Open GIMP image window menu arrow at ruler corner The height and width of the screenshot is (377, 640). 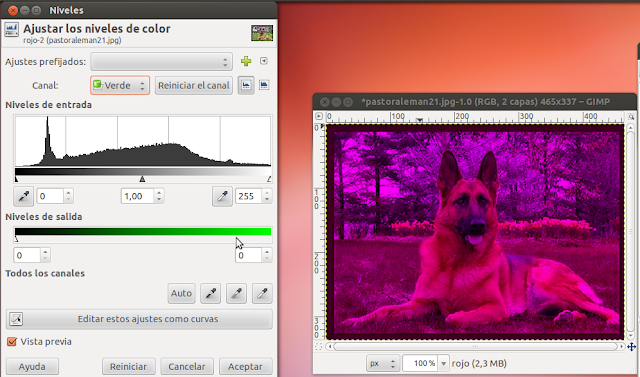pos(319,116)
